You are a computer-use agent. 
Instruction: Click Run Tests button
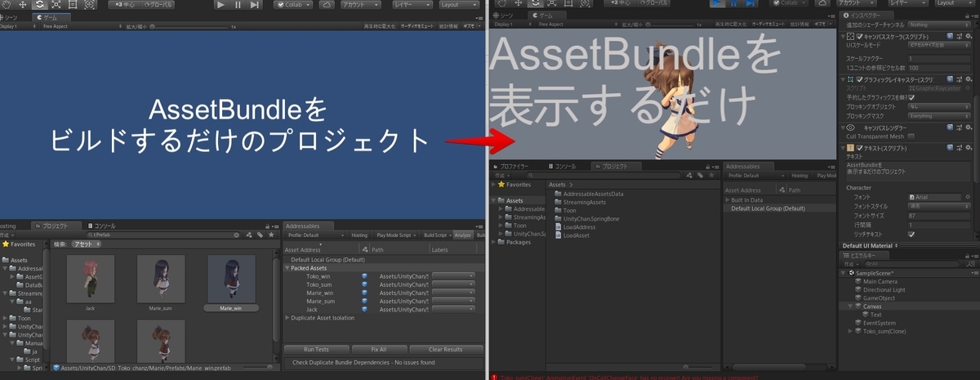click(x=315, y=350)
